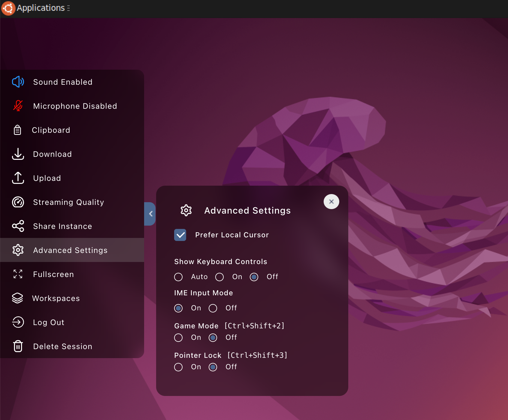The height and width of the screenshot is (420, 508).
Task: Collapse the sidebar with the chevron handle
Action: (x=150, y=214)
